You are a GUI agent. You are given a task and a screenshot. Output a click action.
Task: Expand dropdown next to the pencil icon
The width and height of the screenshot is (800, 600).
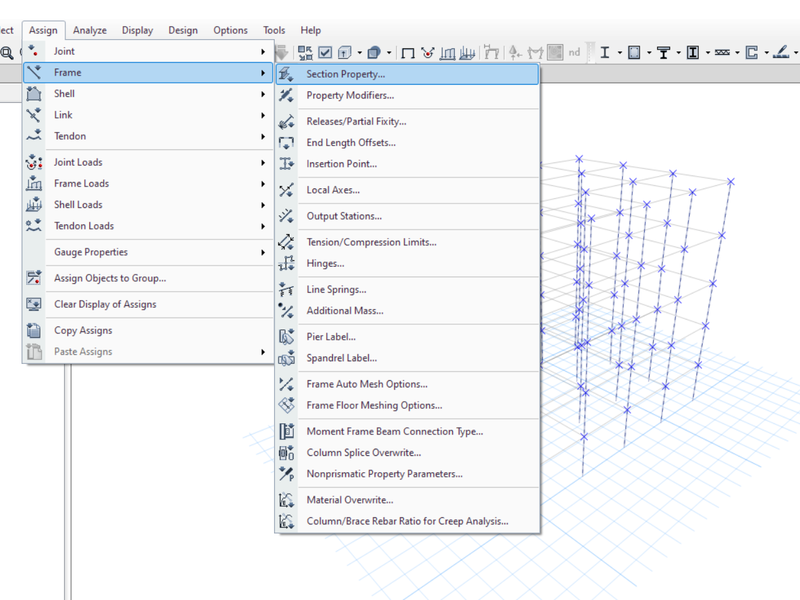(x=795, y=52)
